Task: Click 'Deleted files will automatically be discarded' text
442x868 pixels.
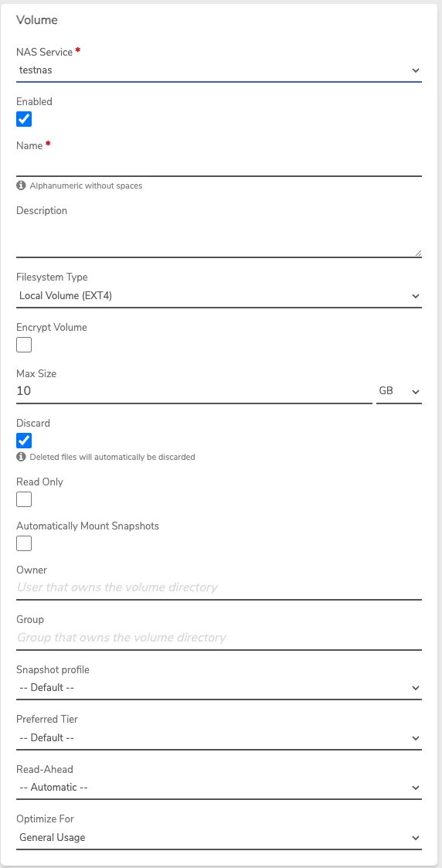Action: tap(112, 457)
